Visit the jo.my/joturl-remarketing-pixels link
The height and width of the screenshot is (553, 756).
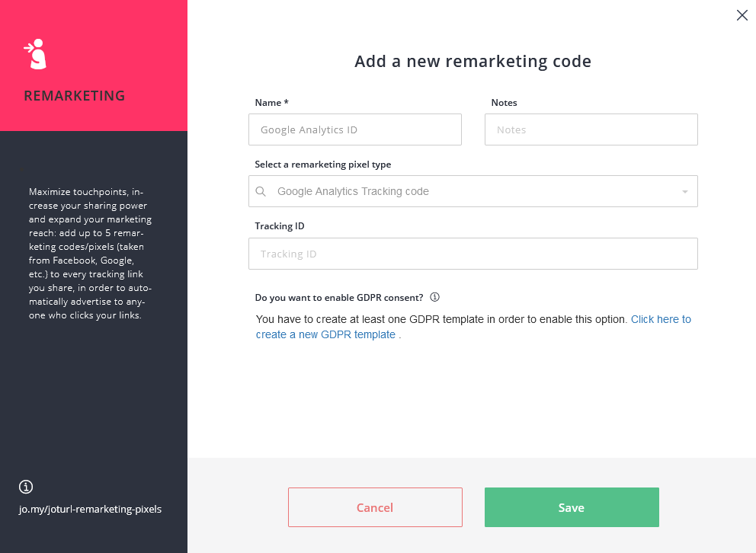(90, 509)
